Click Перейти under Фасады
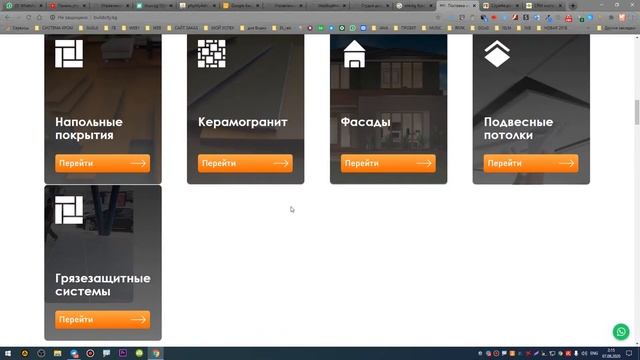Screen dimensions: 640x360 click(x=388, y=163)
